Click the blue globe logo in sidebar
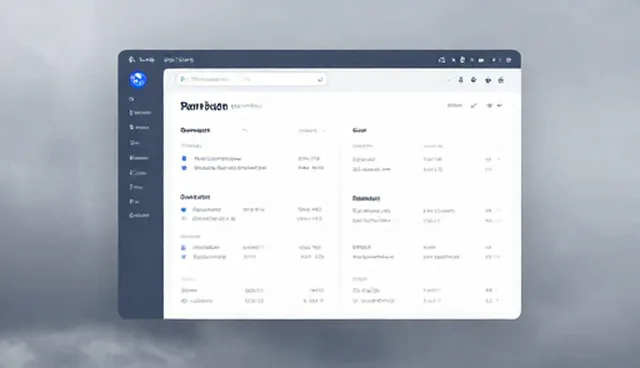The height and width of the screenshot is (368, 640). coord(138,80)
